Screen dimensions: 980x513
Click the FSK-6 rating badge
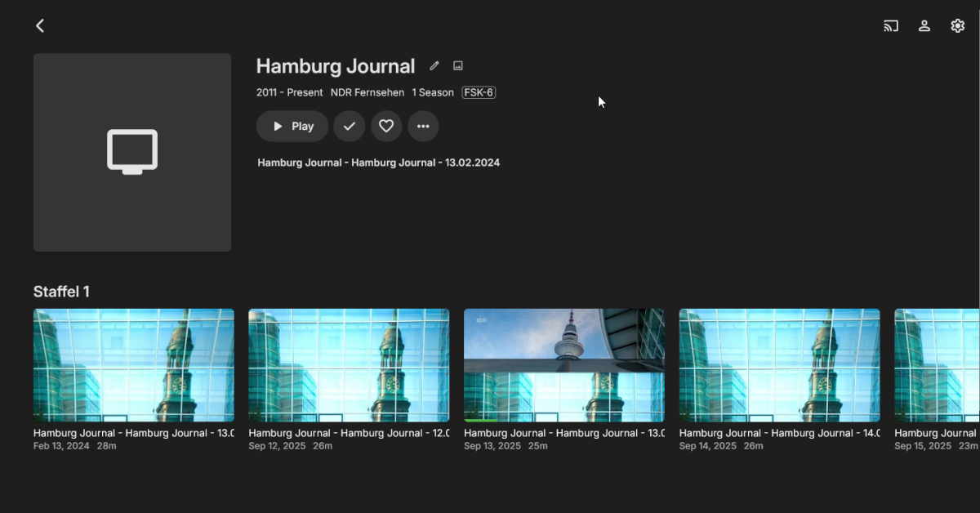click(479, 92)
